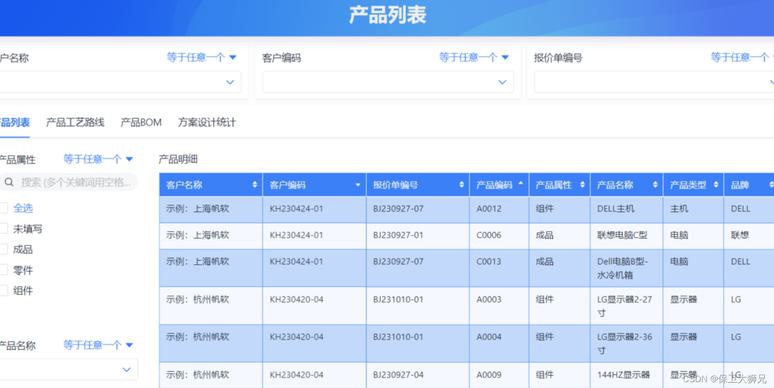Click product name LG显示器2-36寸
Image resolution: width=774 pixels, height=388 pixels.
(624, 344)
